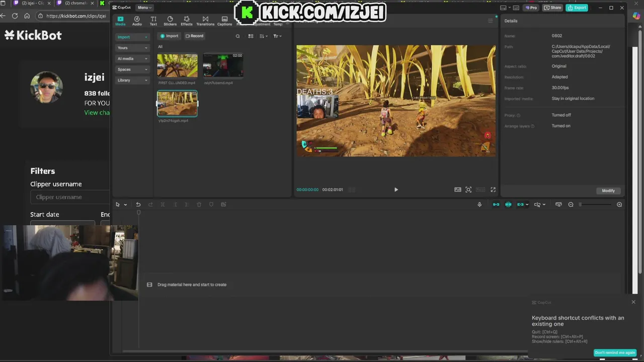Screen dimensions: 644x362
Task: Click the Record button
Action: click(194, 36)
